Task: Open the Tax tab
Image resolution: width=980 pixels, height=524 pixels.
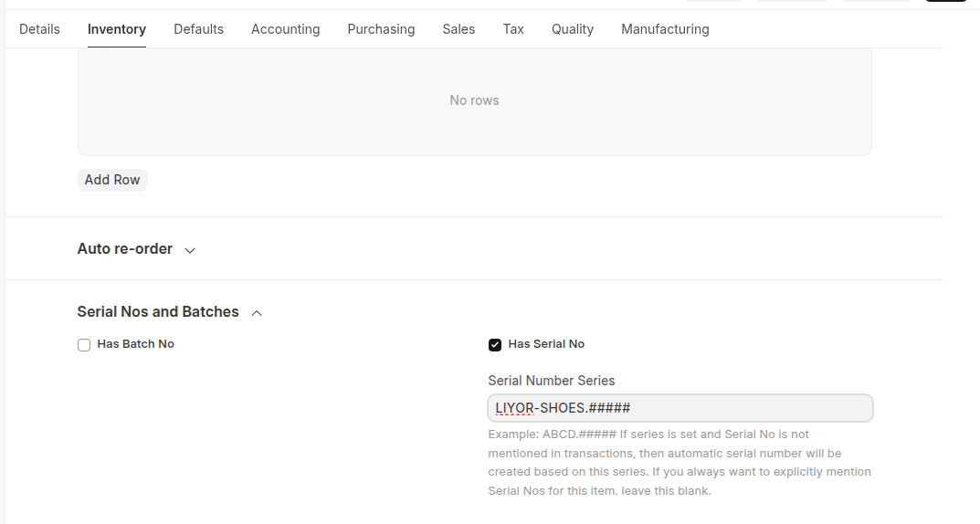Action: coord(513,29)
